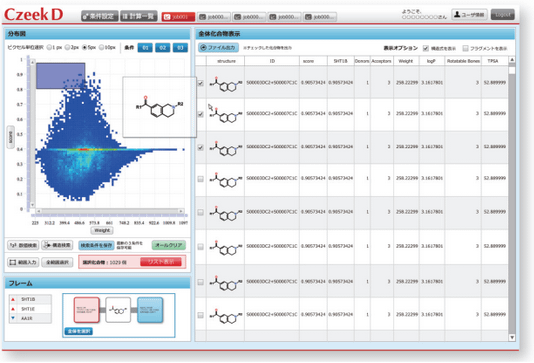The height and width of the screenshot is (363, 534).
Task: Click the ユーザ情報 user info button
Action: tap(470, 15)
